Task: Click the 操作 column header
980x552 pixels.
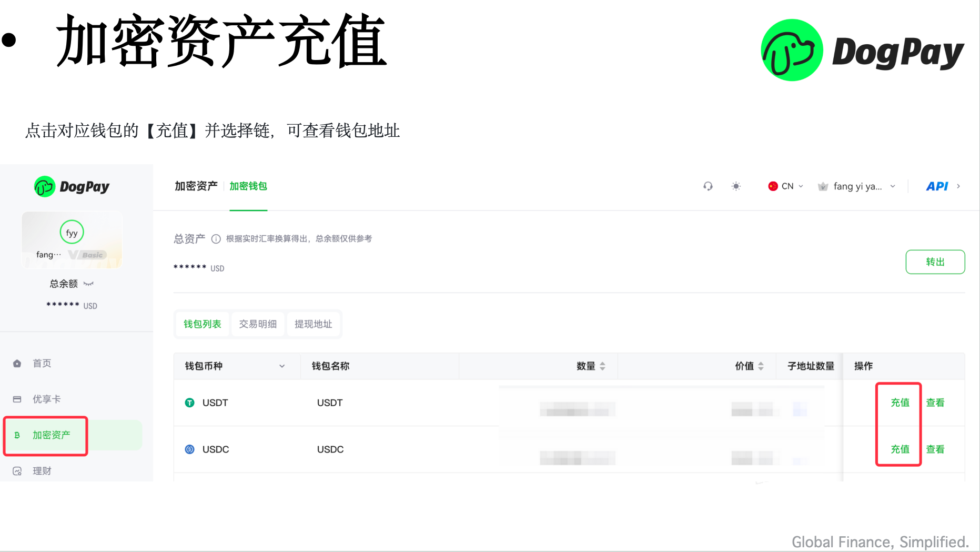Action: tap(863, 366)
